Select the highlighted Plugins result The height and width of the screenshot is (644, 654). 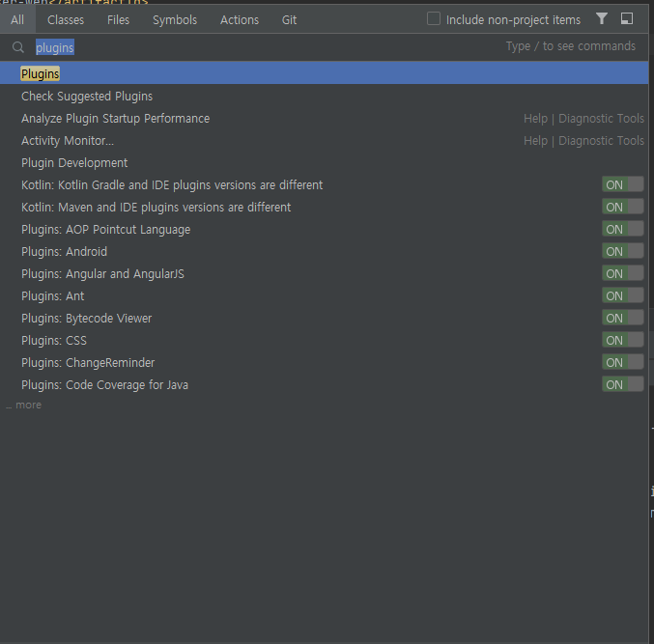click(324, 73)
